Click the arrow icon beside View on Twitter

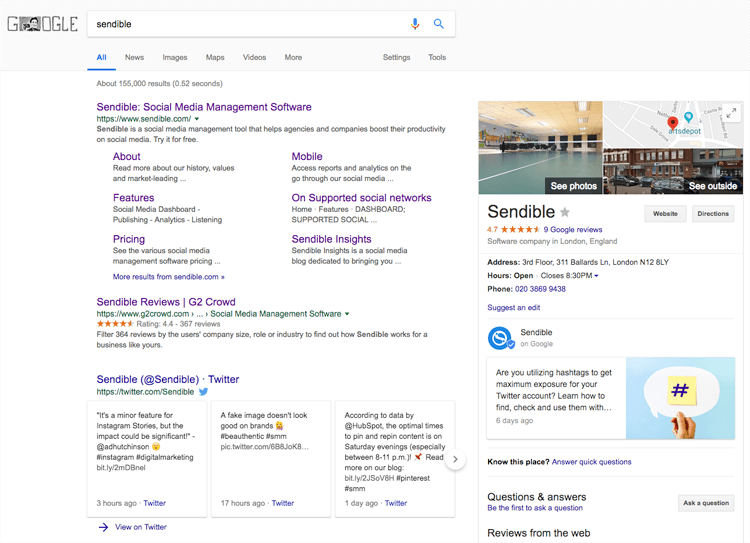point(103,527)
